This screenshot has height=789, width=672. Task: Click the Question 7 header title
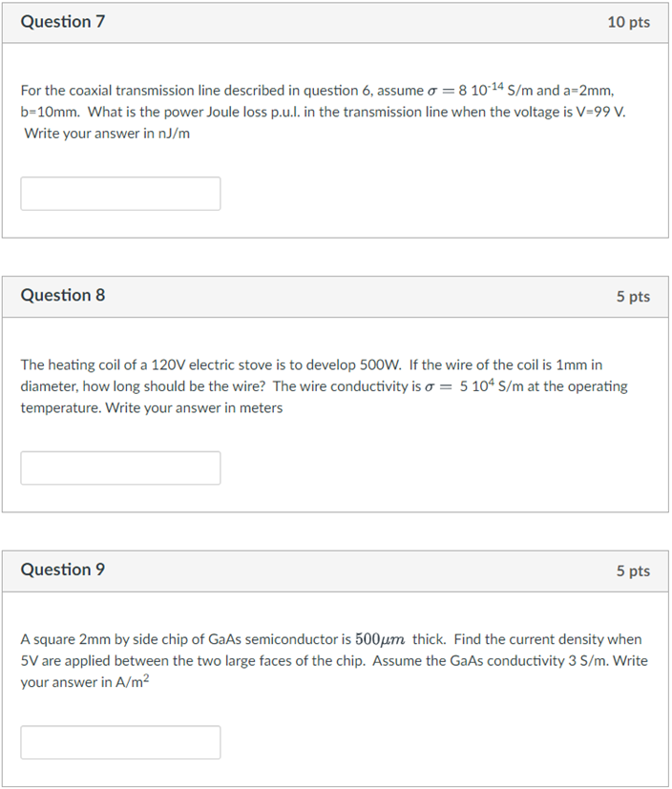[63, 22]
